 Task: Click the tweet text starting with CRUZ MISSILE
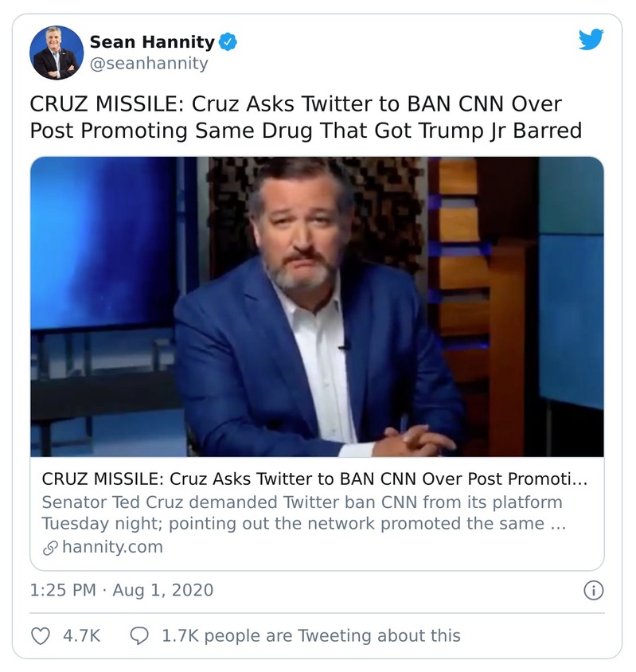click(x=295, y=117)
